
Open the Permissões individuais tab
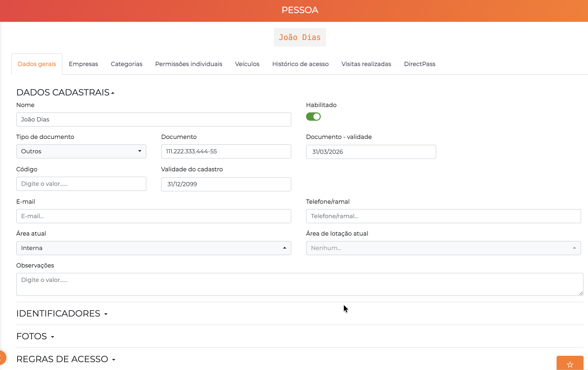(189, 64)
